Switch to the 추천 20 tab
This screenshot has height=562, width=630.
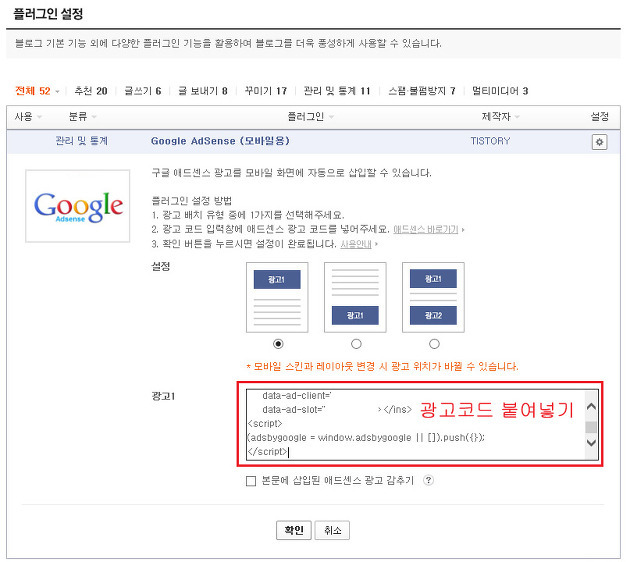click(x=91, y=91)
